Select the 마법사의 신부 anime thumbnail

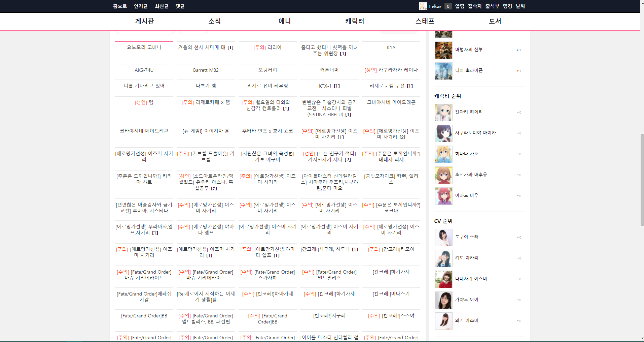point(443,50)
